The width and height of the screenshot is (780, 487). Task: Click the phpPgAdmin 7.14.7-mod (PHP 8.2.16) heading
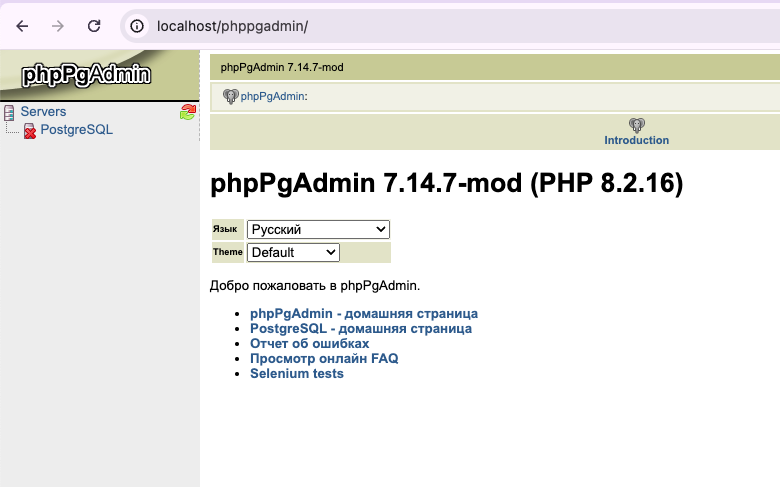click(447, 183)
